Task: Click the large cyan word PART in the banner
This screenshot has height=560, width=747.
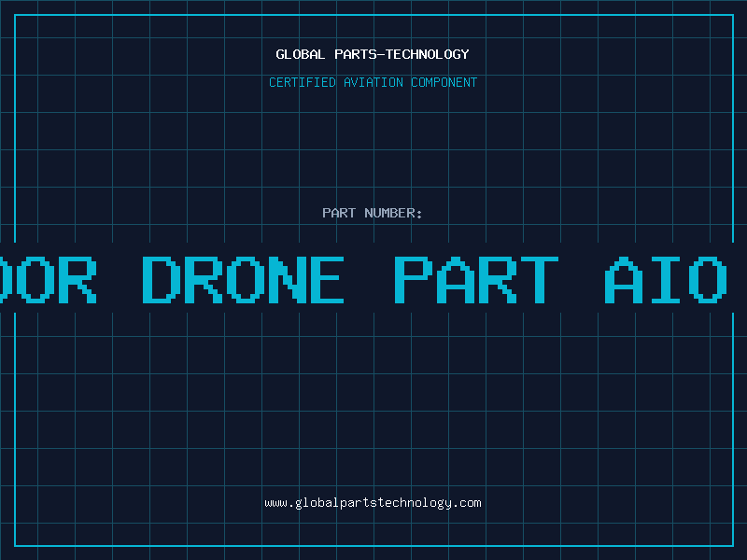Action: pyautogui.click(x=476, y=279)
